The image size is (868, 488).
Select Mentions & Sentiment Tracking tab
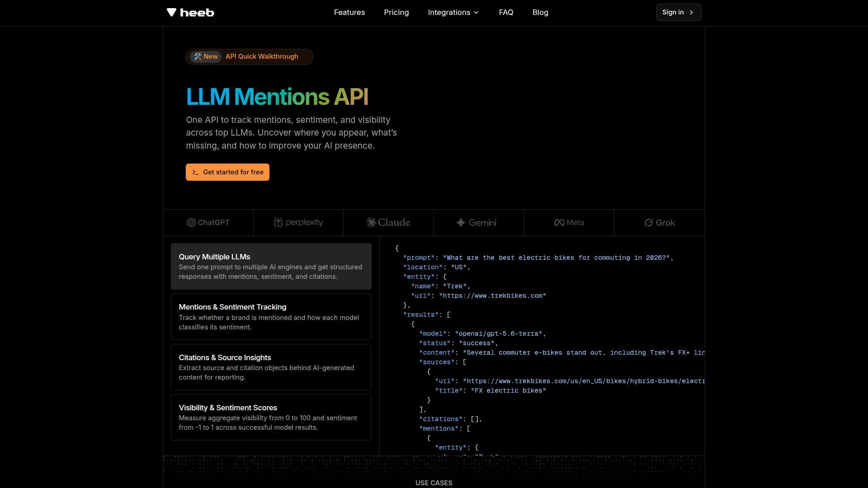tap(271, 317)
